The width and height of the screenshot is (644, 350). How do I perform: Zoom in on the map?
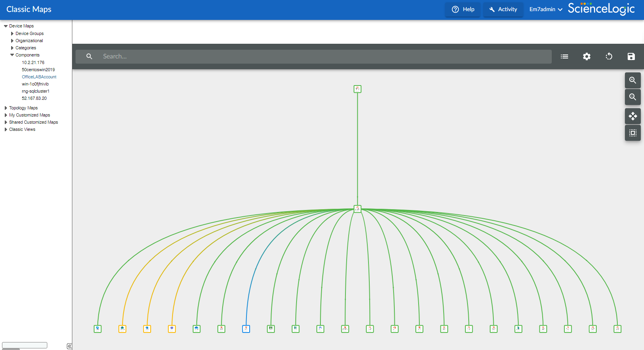[633, 80]
